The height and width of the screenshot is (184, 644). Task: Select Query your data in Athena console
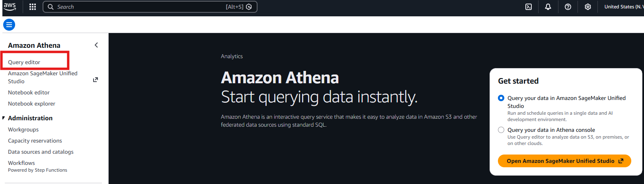(501, 130)
